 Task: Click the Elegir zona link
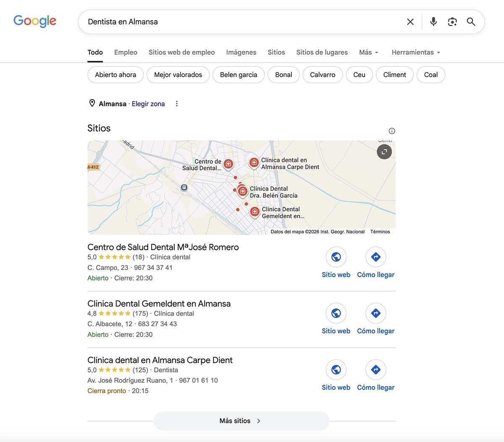(148, 104)
